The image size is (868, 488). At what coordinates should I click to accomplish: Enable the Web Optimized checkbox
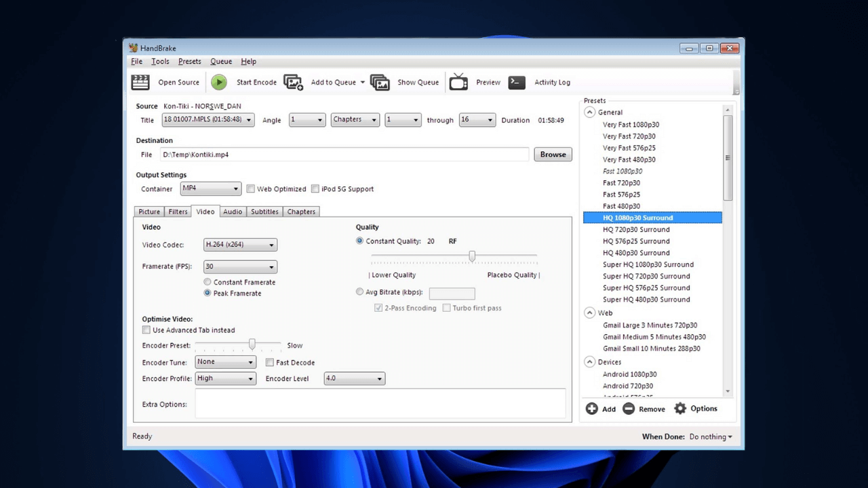pyautogui.click(x=250, y=189)
